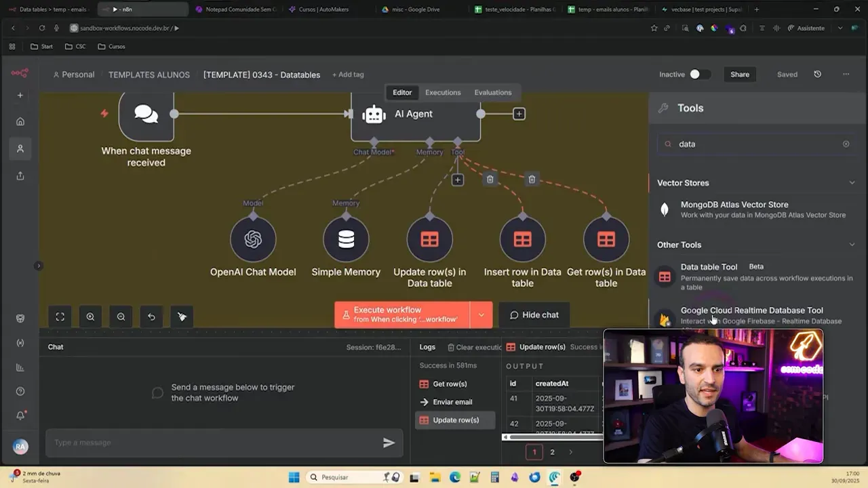Send a chat message with the arrow icon
This screenshot has height=488, width=868.
click(389, 442)
